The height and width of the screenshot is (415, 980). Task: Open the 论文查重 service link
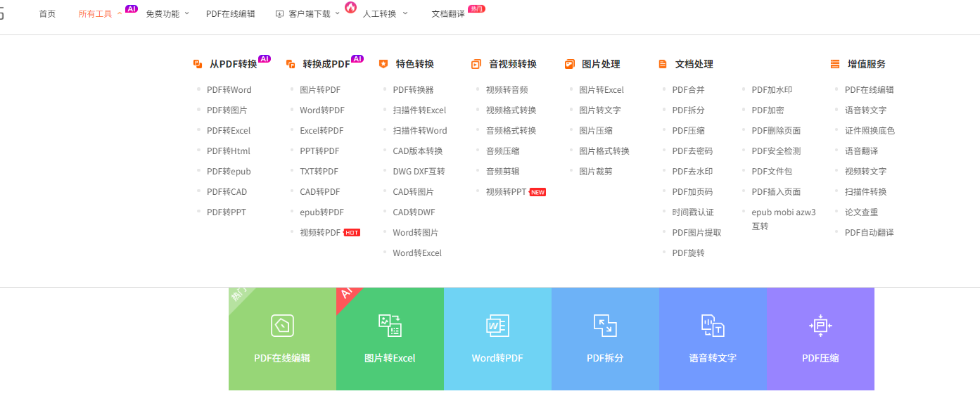click(x=861, y=212)
